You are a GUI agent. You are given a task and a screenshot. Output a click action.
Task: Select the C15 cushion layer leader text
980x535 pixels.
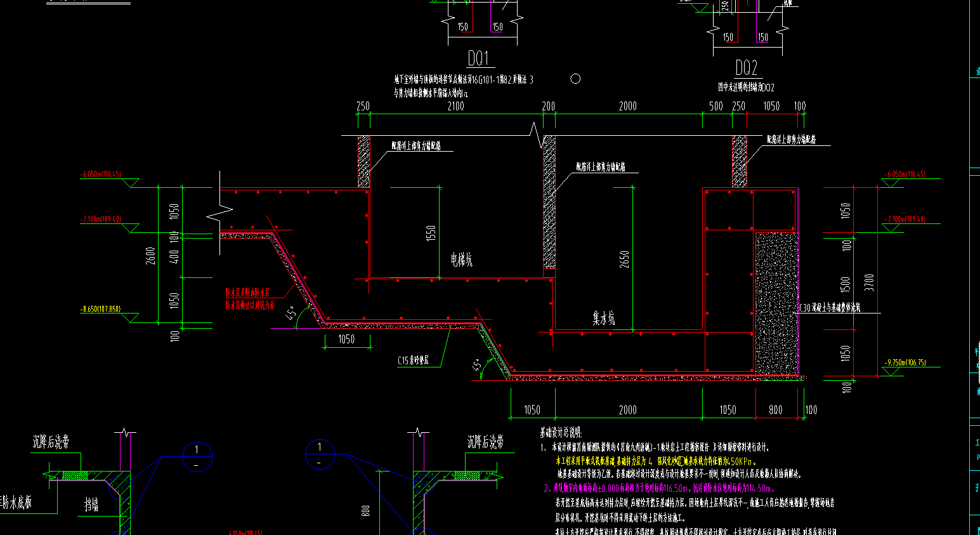[413, 360]
